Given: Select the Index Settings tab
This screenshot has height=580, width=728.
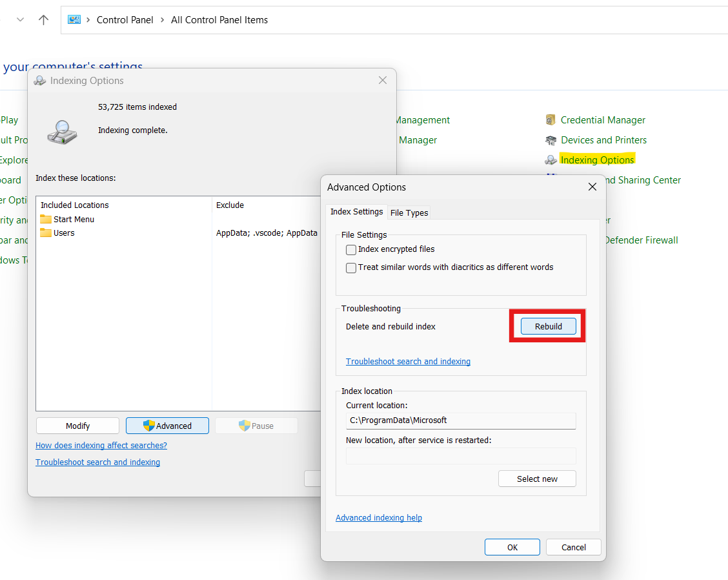Looking at the screenshot, I should pos(357,211).
